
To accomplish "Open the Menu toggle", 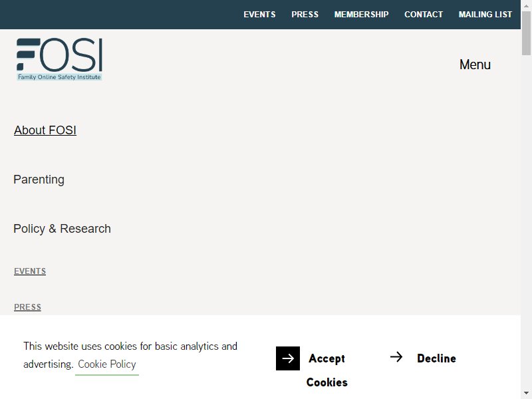I will coord(475,65).
